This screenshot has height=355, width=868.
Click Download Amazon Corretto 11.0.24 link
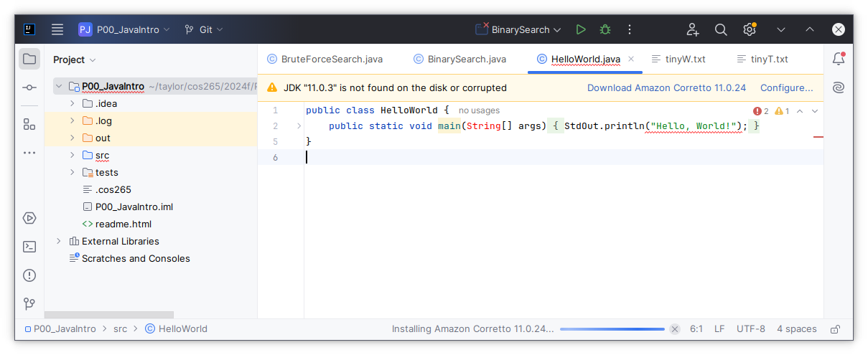(666, 87)
